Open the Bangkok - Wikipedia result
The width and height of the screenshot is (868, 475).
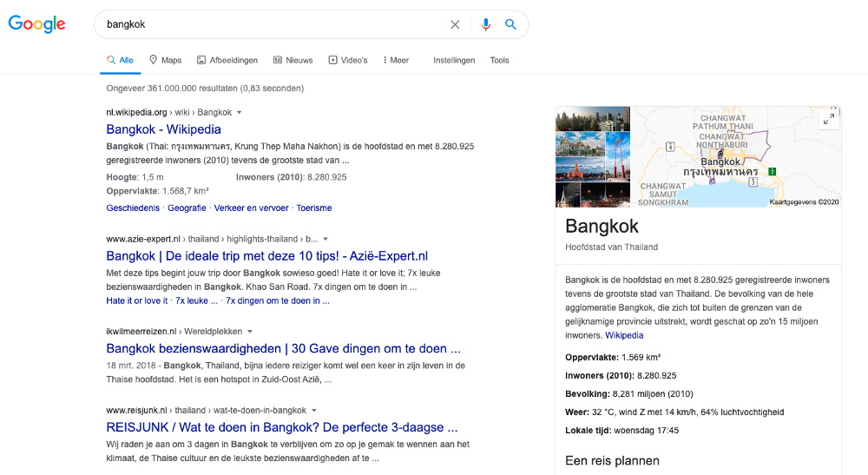[163, 129]
